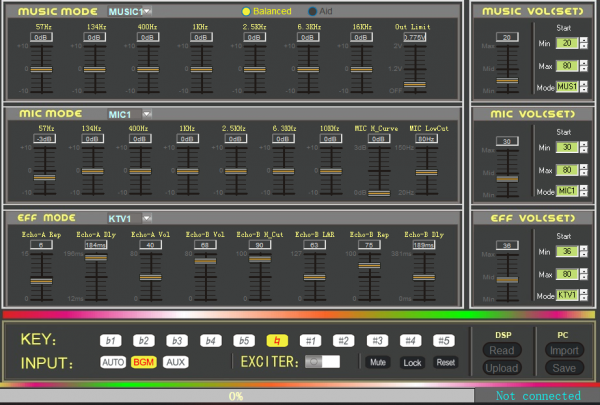Select the b3 flat key button
The image size is (600, 405).
(177, 340)
